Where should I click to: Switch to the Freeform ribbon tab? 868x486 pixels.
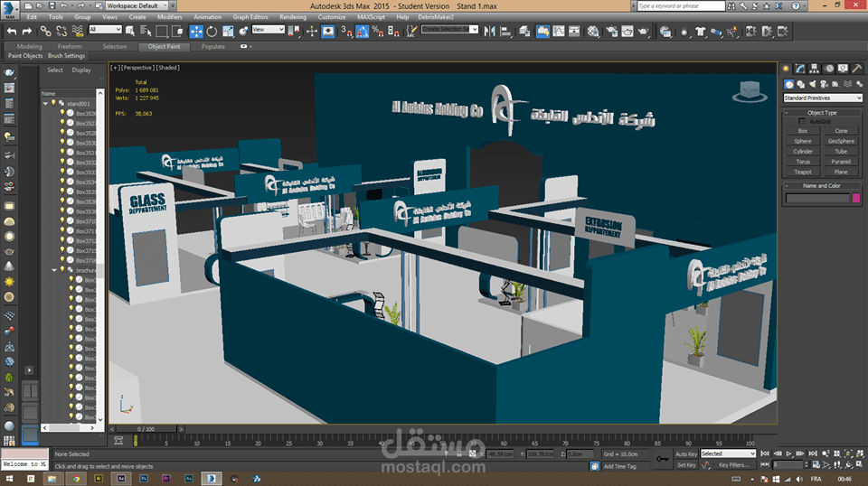coord(70,46)
